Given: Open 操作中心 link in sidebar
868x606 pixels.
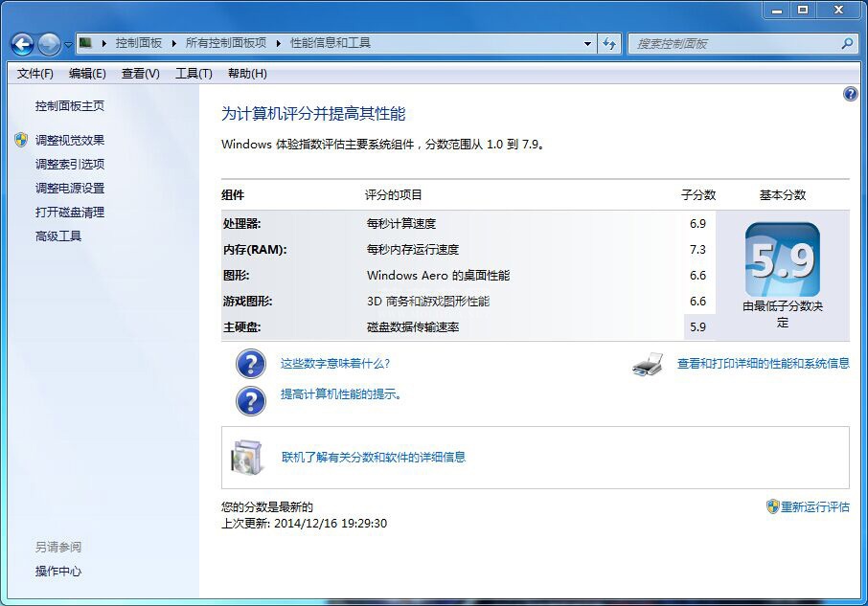Looking at the screenshot, I should (x=58, y=572).
